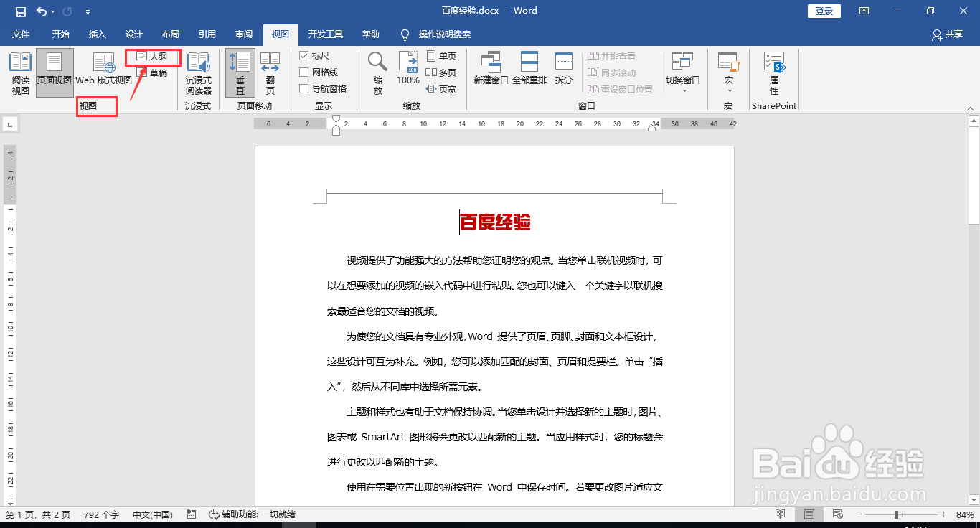Click the tab selector at ruler corner

tap(10, 125)
